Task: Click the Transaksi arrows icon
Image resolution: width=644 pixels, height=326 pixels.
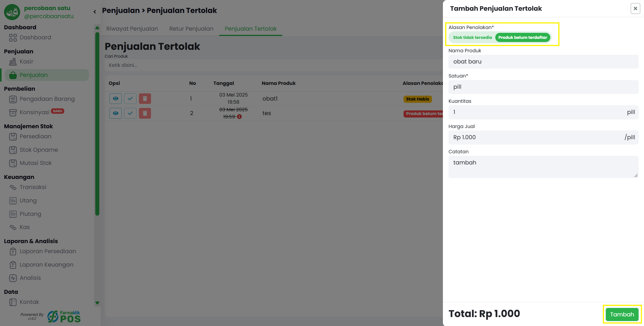Action: (13, 187)
